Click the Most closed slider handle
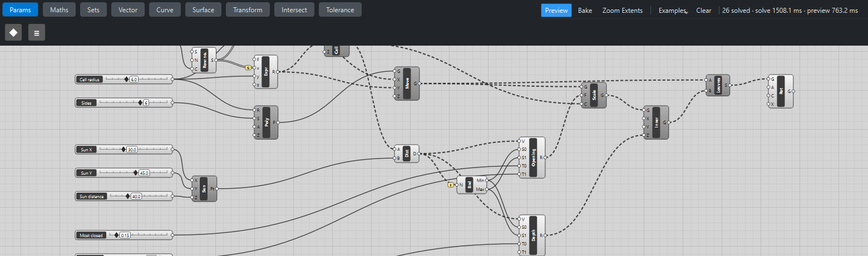The width and height of the screenshot is (868, 256). [x=116, y=235]
